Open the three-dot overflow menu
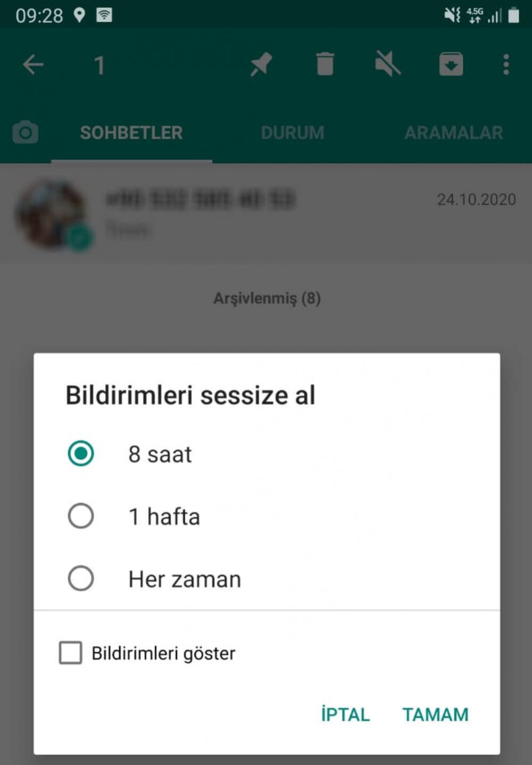The image size is (532, 765). click(x=506, y=64)
